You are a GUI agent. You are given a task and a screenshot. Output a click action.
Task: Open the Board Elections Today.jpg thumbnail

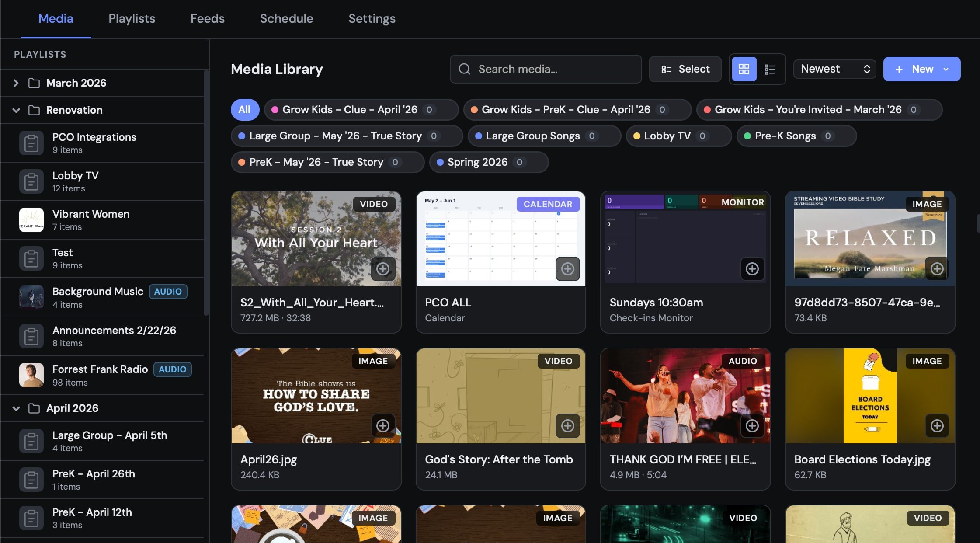click(870, 396)
